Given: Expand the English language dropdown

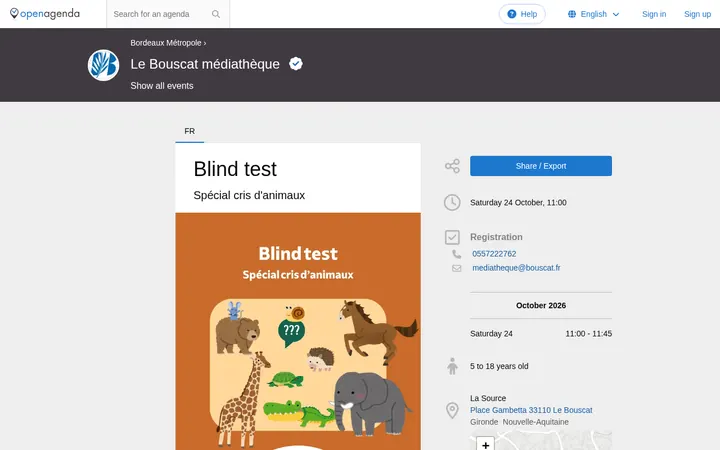Looking at the screenshot, I should coord(594,14).
